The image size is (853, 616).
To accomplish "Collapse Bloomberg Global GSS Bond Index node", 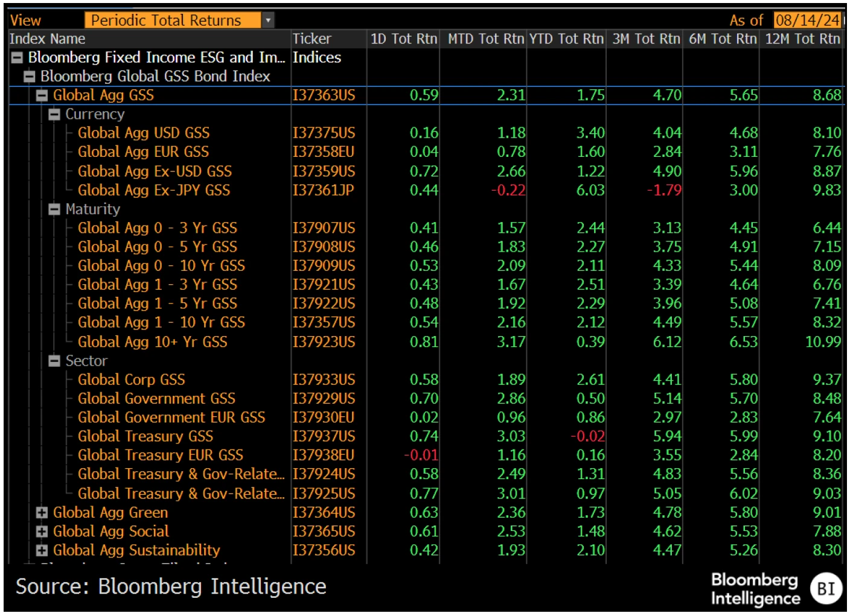I will [30, 77].
